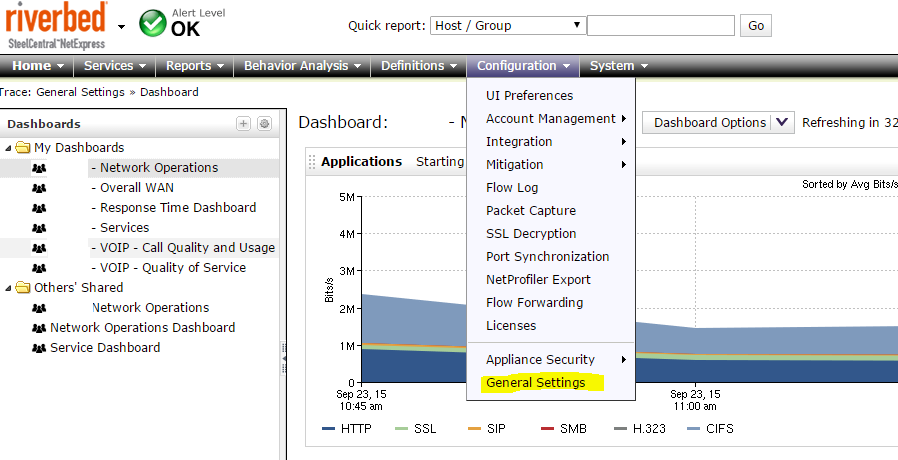The image size is (898, 460).
Task: Collapse the My Dashboards tree node
Action: coord(9,148)
